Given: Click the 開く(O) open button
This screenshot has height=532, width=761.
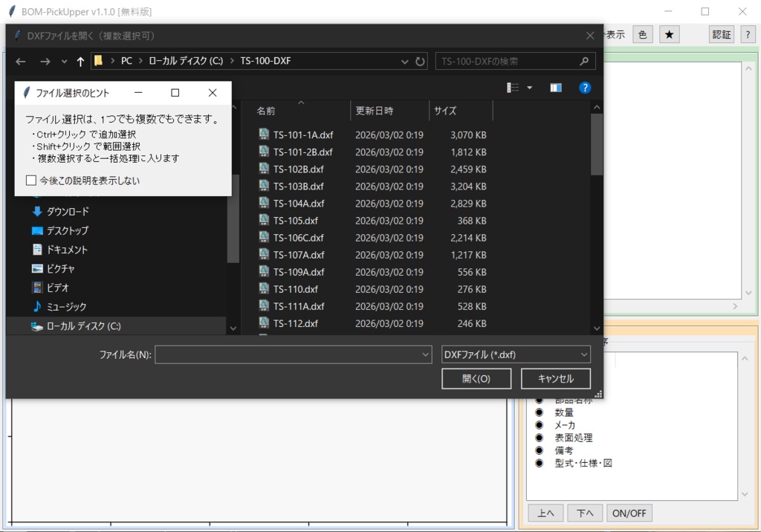Looking at the screenshot, I should 476,379.
